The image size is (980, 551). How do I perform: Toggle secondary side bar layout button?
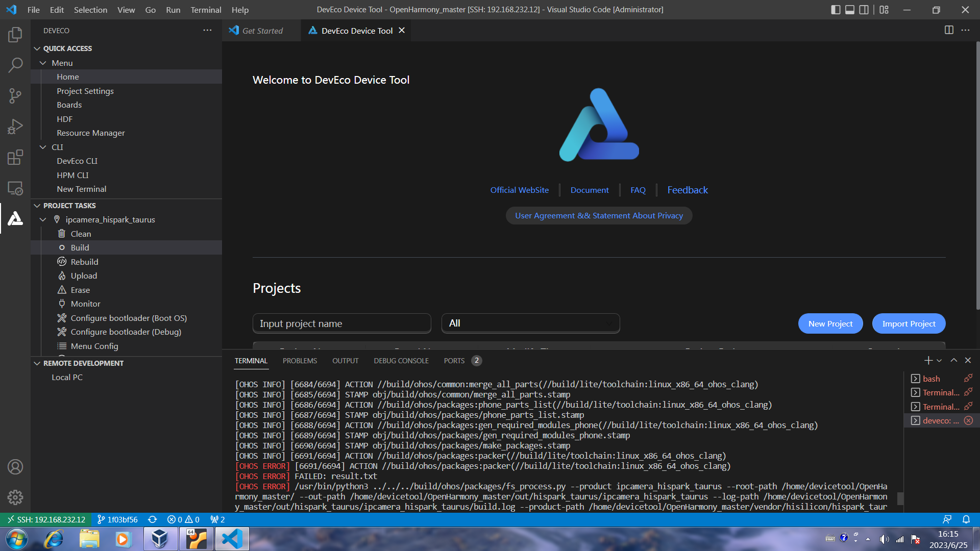click(864, 10)
